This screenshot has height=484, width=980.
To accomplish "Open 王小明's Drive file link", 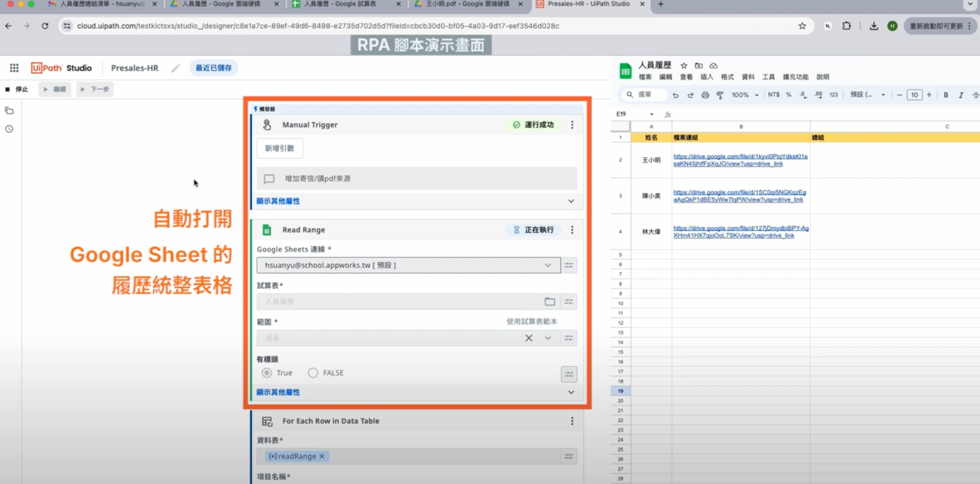I will (740, 160).
